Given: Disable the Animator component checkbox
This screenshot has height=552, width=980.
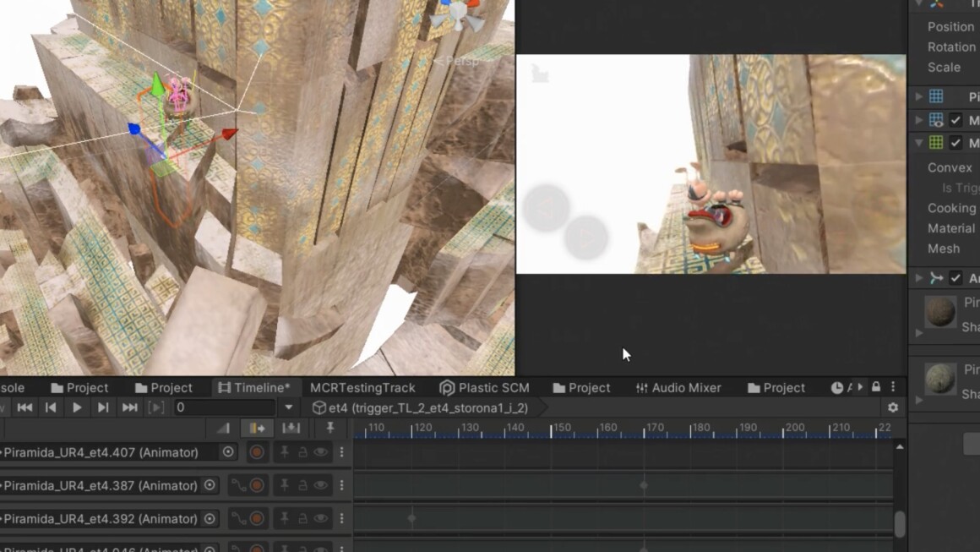Looking at the screenshot, I should tap(955, 278).
